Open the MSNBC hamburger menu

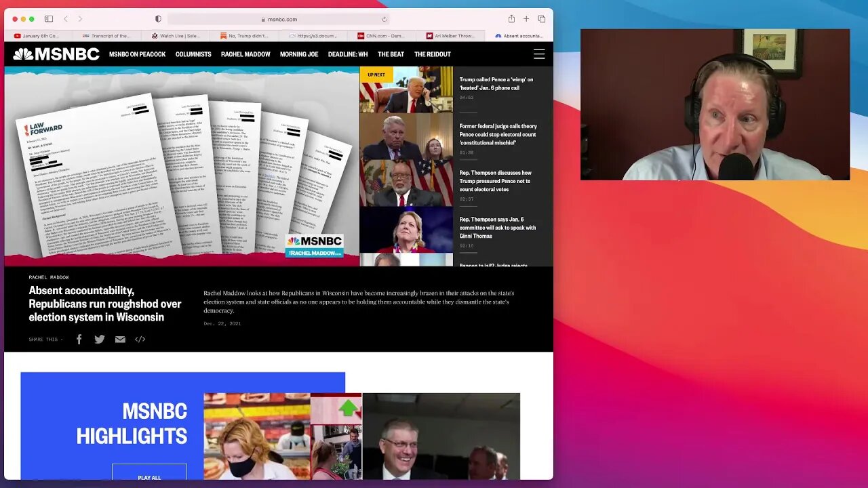click(539, 54)
